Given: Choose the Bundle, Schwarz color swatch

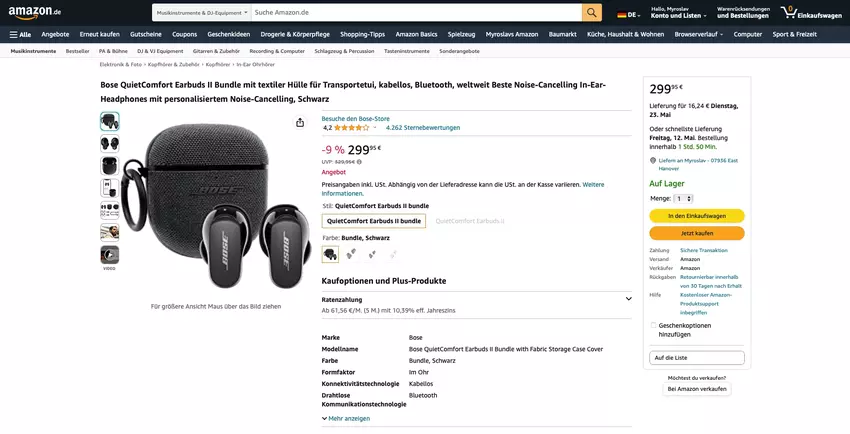Looking at the screenshot, I should pyautogui.click(x=330, y=254).
